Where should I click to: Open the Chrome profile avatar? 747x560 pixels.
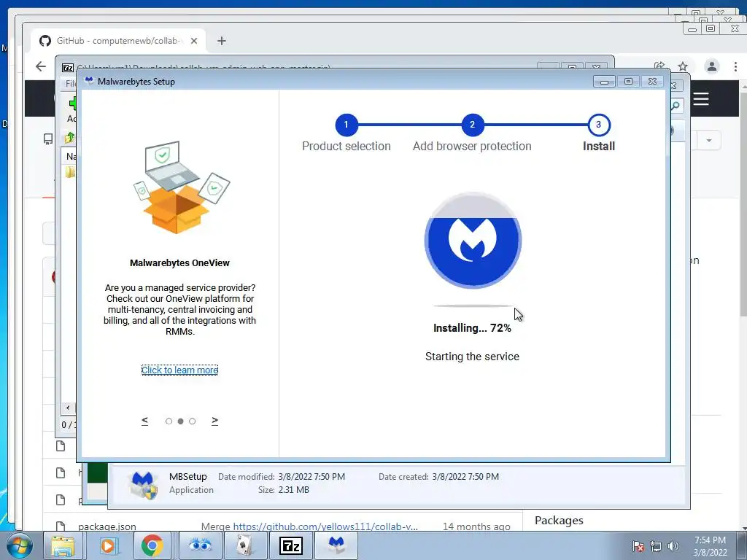coord(712,66)
